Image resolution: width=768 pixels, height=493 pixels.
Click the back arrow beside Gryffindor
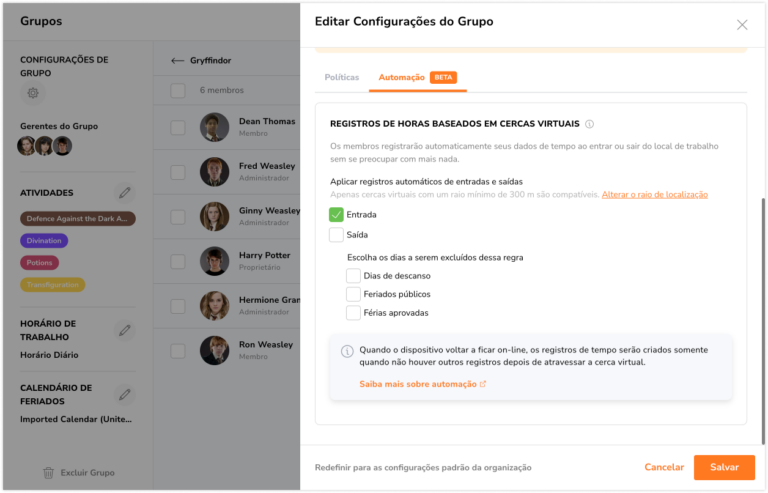(x=178, y=60)
